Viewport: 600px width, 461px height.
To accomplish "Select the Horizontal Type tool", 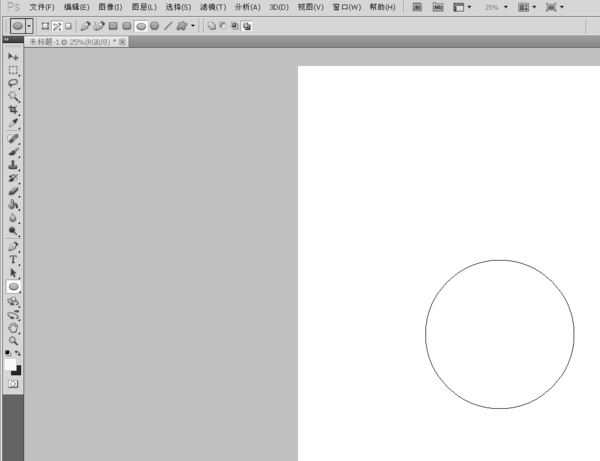I will click(x=13, y=259).
